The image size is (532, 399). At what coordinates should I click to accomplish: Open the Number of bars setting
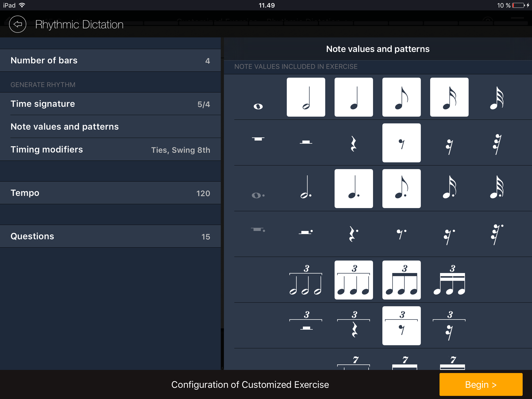(110, 61)
